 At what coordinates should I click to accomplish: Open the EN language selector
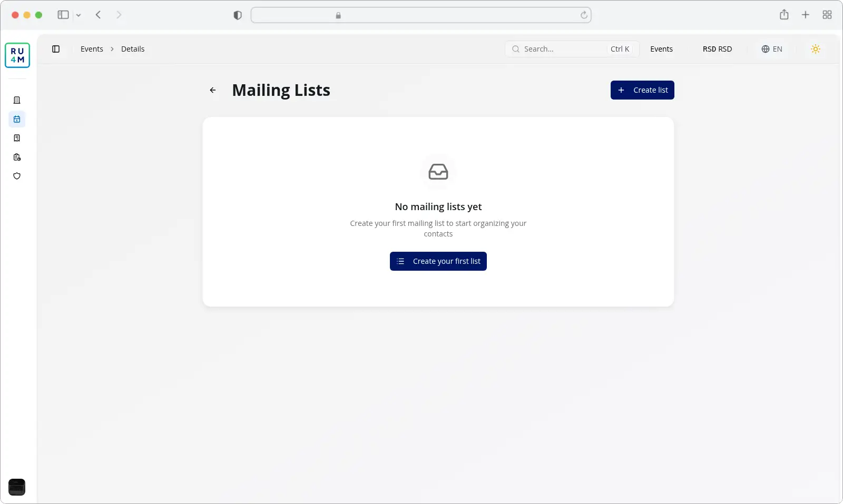pos(772,49)
